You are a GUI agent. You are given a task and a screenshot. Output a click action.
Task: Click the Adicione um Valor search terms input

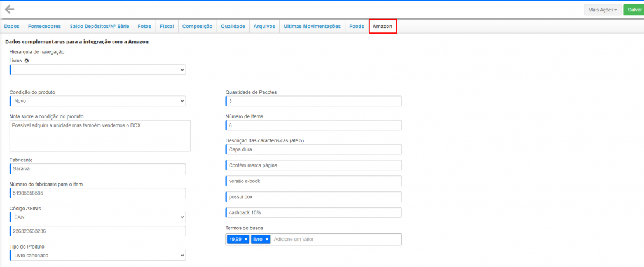(335, 239)
